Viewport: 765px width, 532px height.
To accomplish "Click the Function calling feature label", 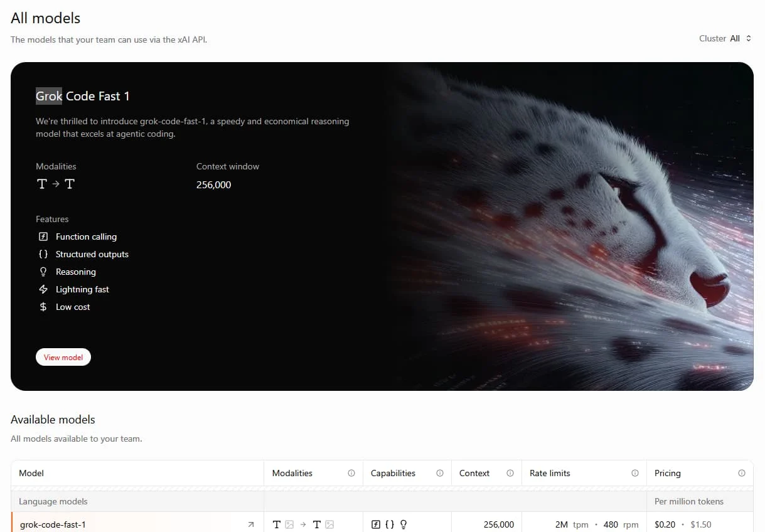I will point(86,237).
